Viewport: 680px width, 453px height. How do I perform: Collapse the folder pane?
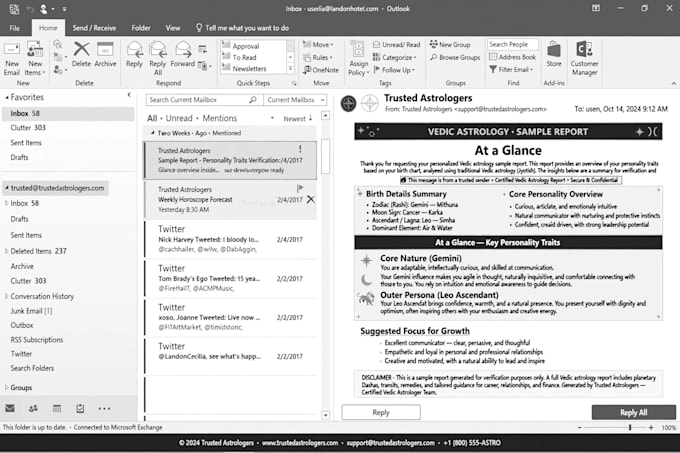click(129, 95)
